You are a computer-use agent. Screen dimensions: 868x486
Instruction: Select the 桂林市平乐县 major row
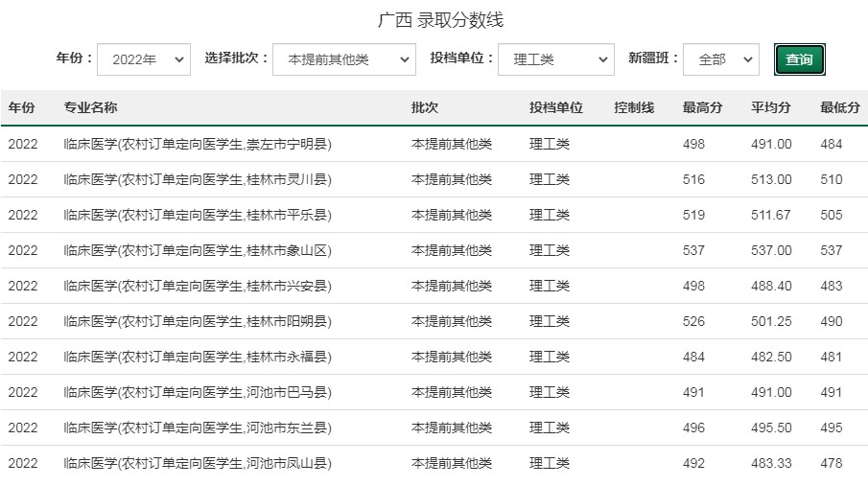click(434, 215)
